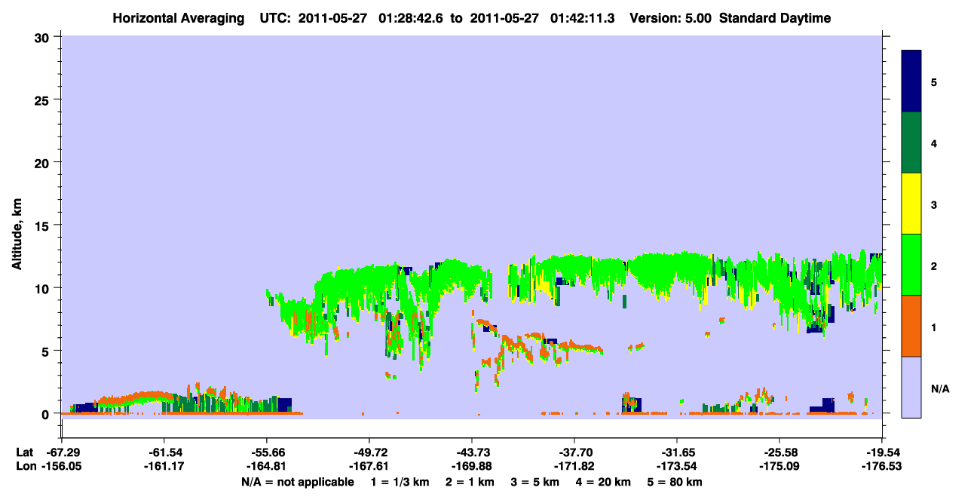This screenshot has width=980, height=503.
Task: Click longitude value -164.81
Action: coord(267,466)
